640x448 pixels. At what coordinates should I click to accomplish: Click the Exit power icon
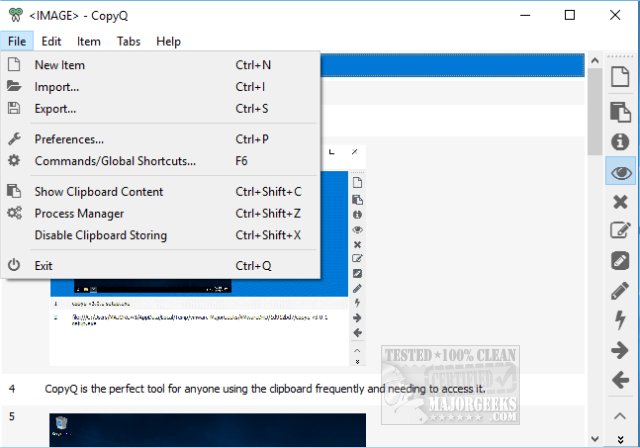[x=14, y=265]
